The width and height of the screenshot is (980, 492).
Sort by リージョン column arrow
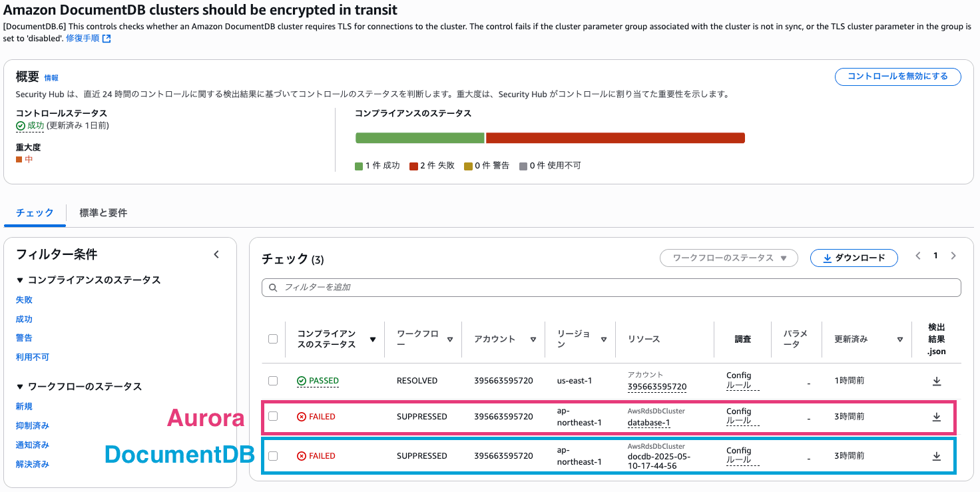(604, 340)
